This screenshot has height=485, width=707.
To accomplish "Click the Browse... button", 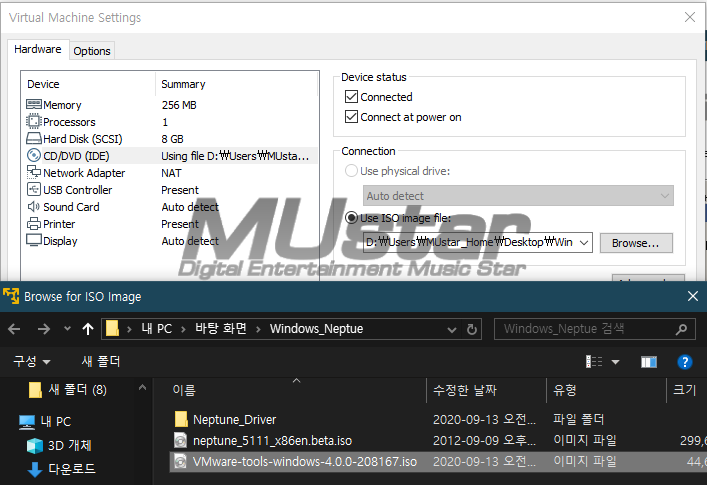I will (x=636, y=243).
